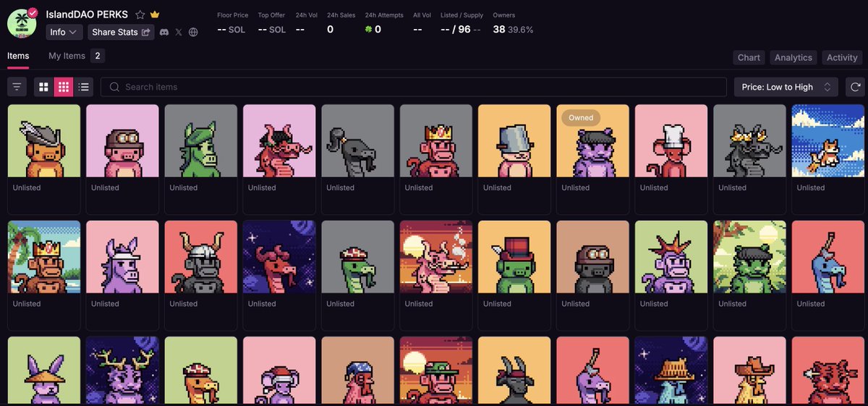Open the black goat on orange NFT
The width and height of the screenshot is (868, 406).
(514, 371)
